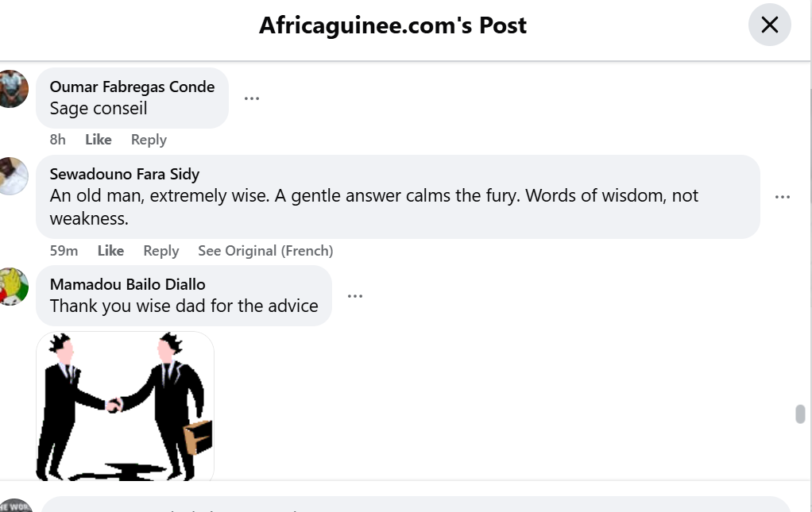812x512 pixels.
Task: Open the handshake image in Mamadou's comment
Action: (125, 406)
